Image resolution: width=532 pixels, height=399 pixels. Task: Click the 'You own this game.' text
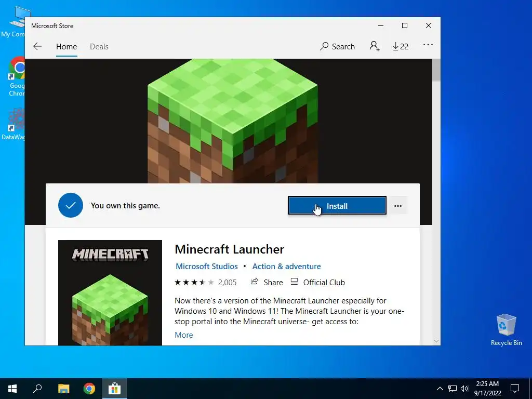[x=125, y=206]
